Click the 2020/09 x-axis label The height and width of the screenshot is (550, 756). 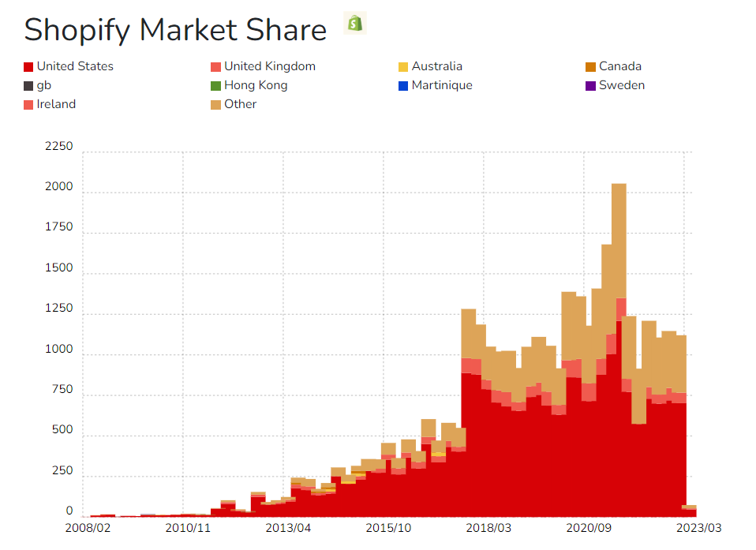(589, 528)
